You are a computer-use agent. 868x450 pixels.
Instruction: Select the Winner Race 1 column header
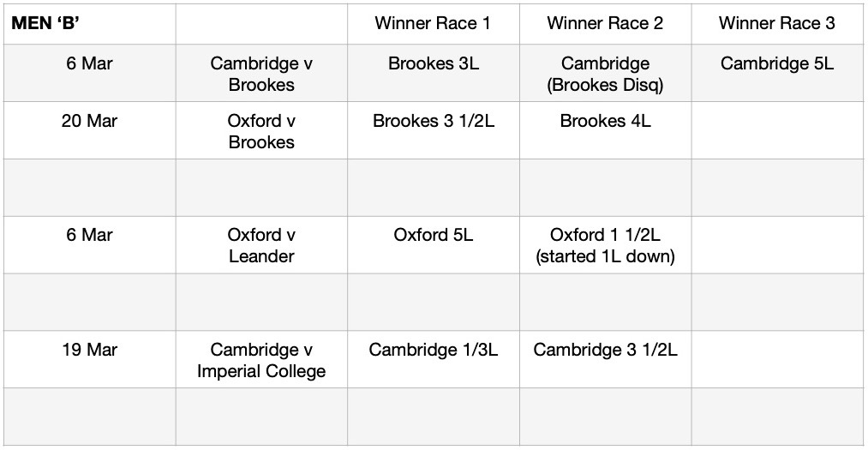click(433, 23)
